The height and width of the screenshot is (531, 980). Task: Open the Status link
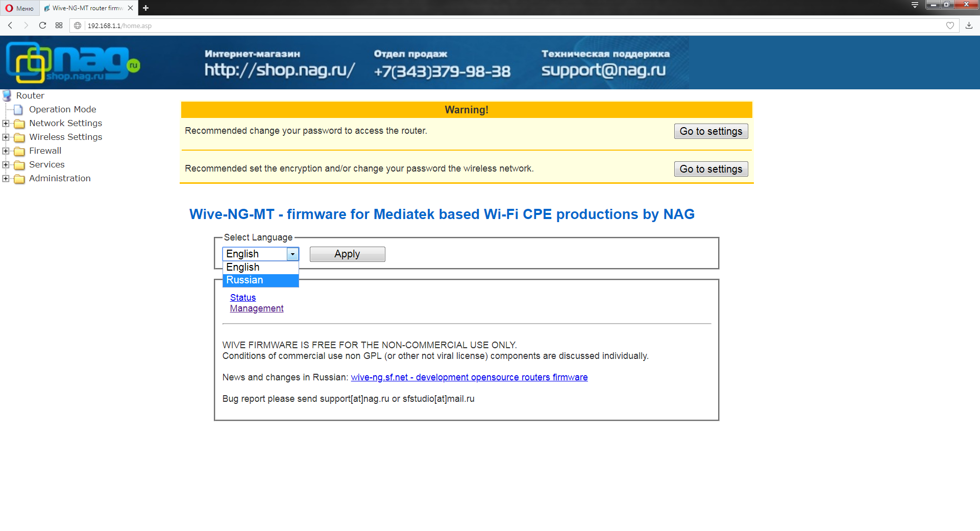242,298
